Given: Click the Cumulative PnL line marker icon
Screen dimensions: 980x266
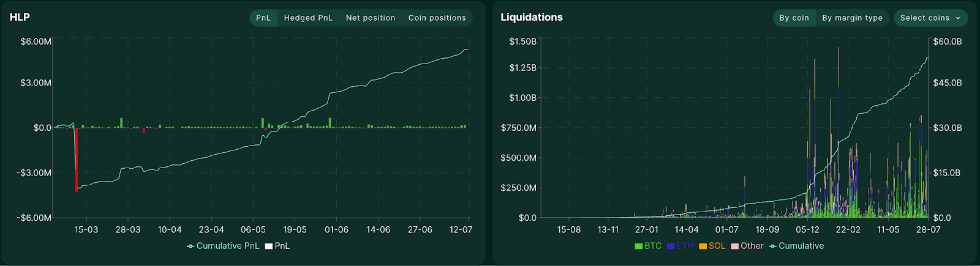Looking at the screenshot, I should coord(190,246).
